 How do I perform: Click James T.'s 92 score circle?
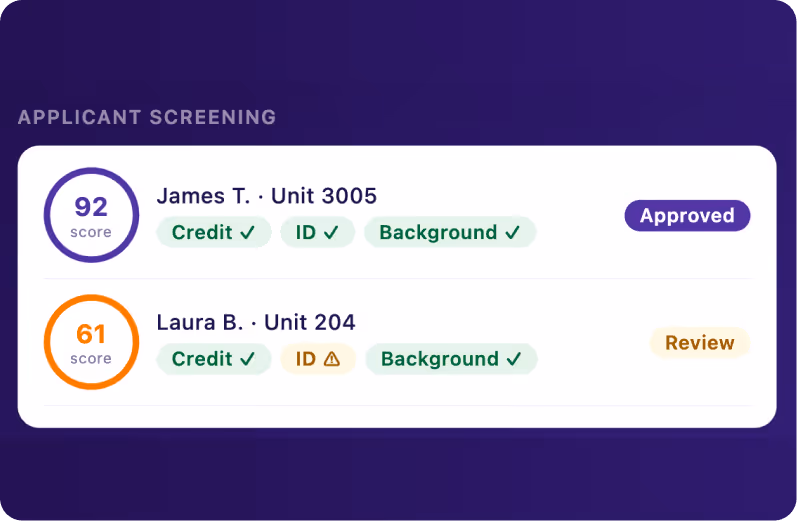coord(91,215)
